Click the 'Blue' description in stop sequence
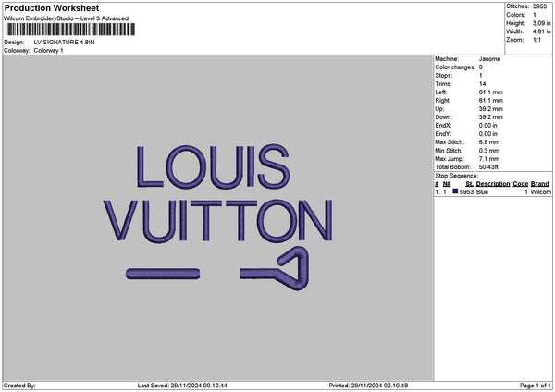This screenshot has width=555, height=392. 482,192
